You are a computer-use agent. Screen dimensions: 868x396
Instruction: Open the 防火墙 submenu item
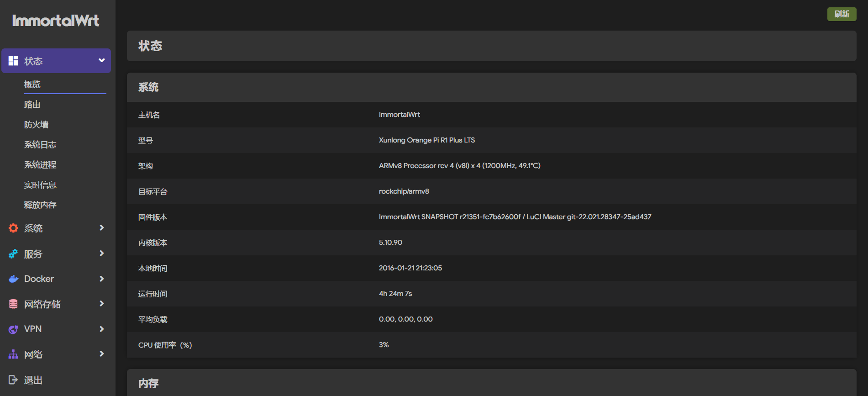(x=37, y=125)
